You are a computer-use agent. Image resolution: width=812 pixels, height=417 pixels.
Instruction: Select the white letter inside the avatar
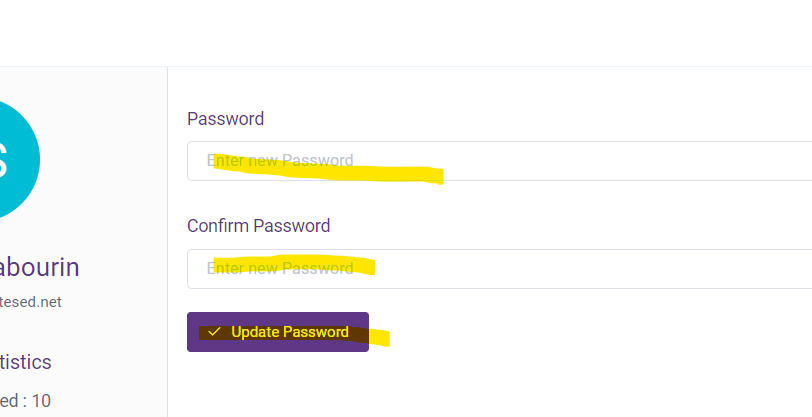click(4, 160)
